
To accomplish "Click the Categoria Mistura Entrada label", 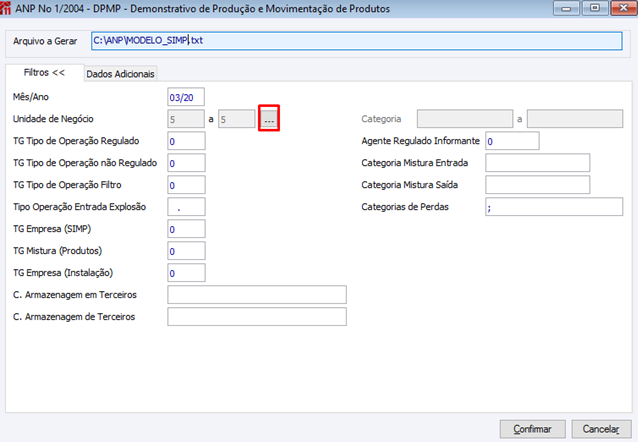I will [415, 163].
